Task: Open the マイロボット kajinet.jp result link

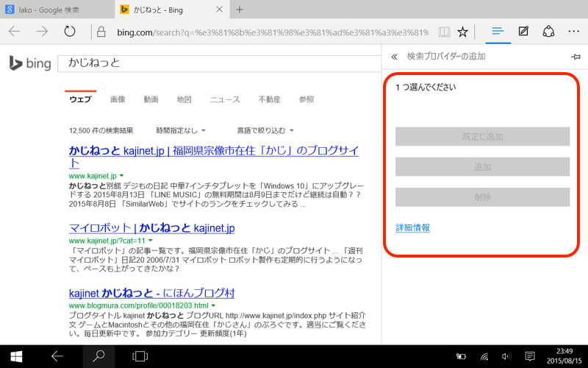Action: [x=151, y=228]
